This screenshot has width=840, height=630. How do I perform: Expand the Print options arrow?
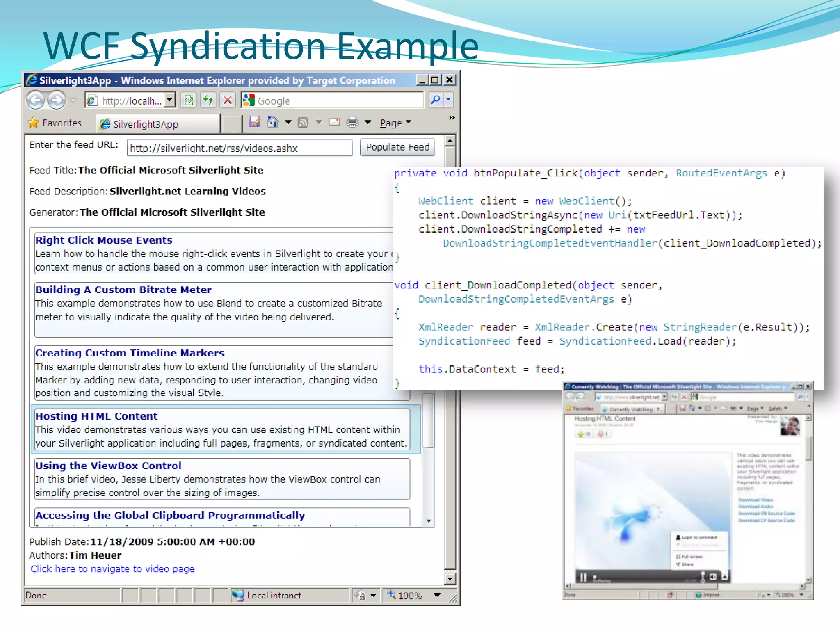pos(368,122)
